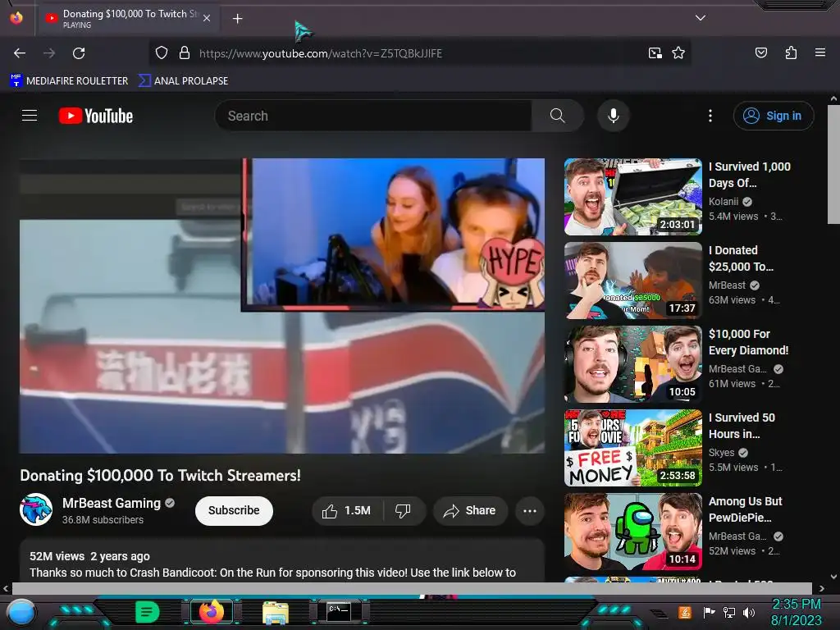Switch to Firefox on the taskbar
The height and width of the screenshot is (630, 840).
[212, 611]
